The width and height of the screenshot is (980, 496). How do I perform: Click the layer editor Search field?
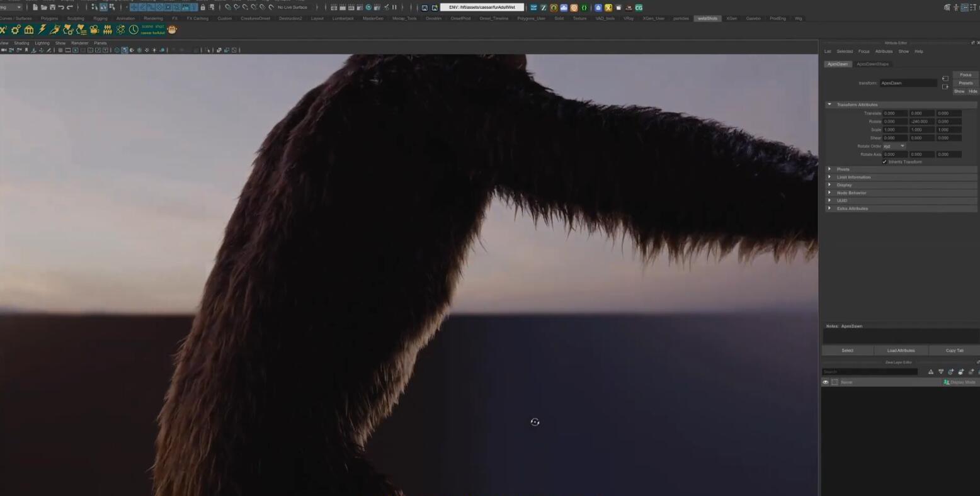870,372
